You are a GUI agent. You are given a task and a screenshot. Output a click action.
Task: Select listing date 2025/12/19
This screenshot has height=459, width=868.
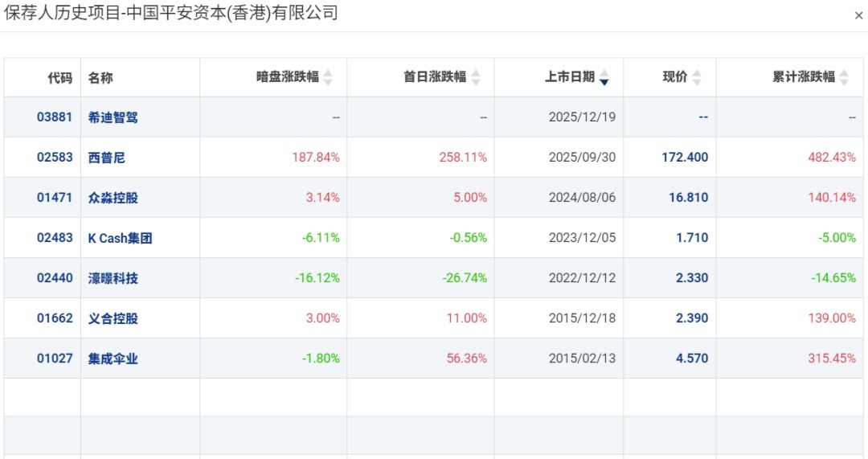tap(582, 117)
